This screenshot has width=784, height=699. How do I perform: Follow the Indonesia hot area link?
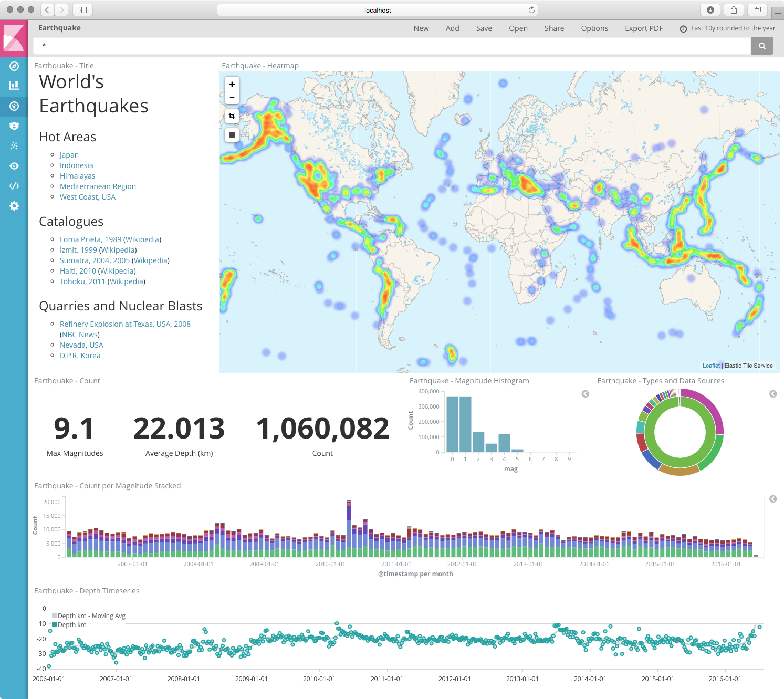click(x=76, y=165)
